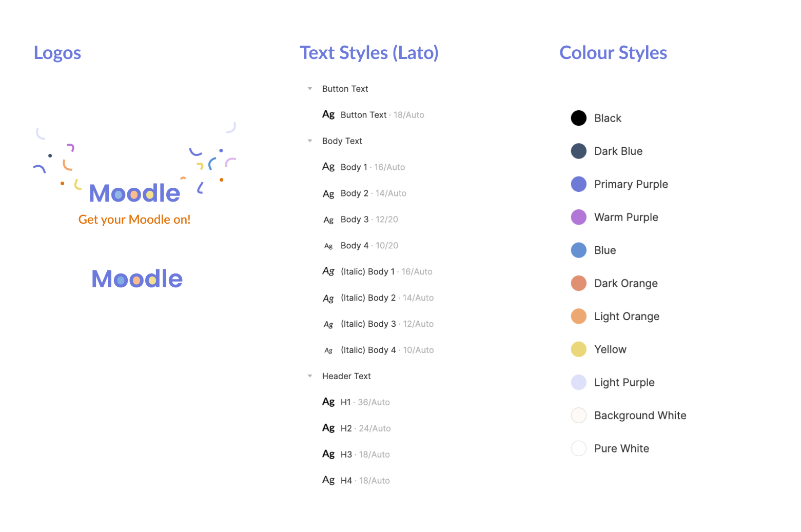Click the 'Light Orange' colour name
801x532 pixels.
[627, 317]
